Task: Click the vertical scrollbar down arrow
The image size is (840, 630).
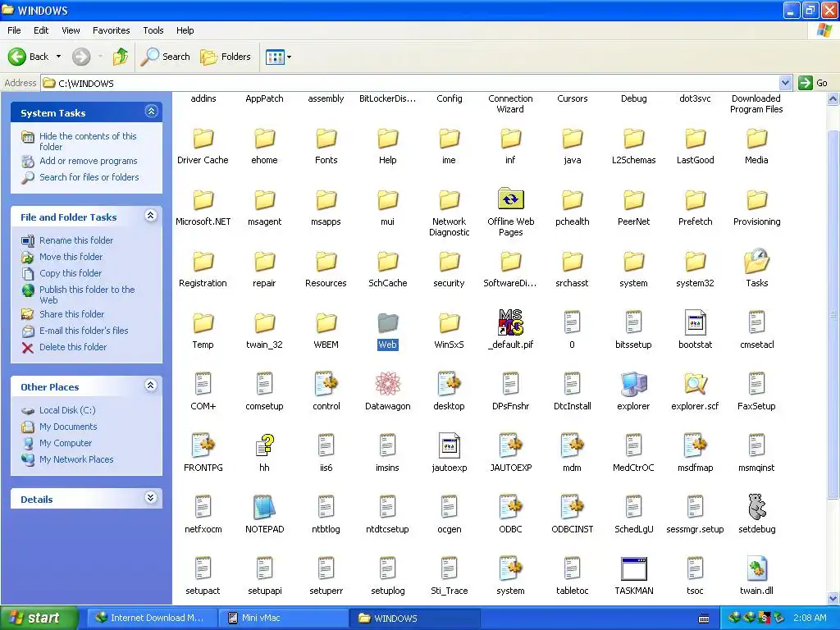Action: pos(833,598)
